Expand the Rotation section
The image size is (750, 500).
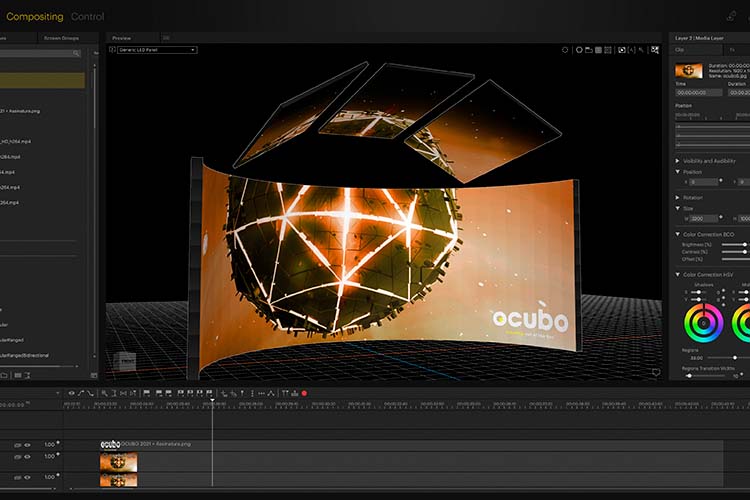tap(677, 197)
